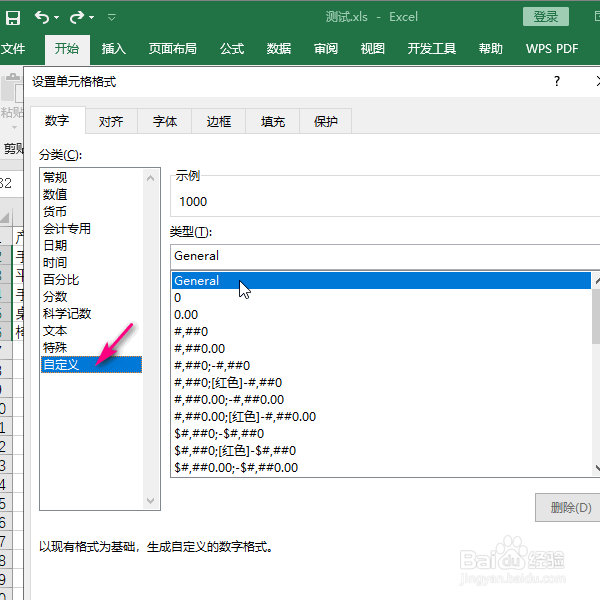Viewport: 600px width, 600px height.
Task: Select 货币 in category list
Action: [91, 211]
